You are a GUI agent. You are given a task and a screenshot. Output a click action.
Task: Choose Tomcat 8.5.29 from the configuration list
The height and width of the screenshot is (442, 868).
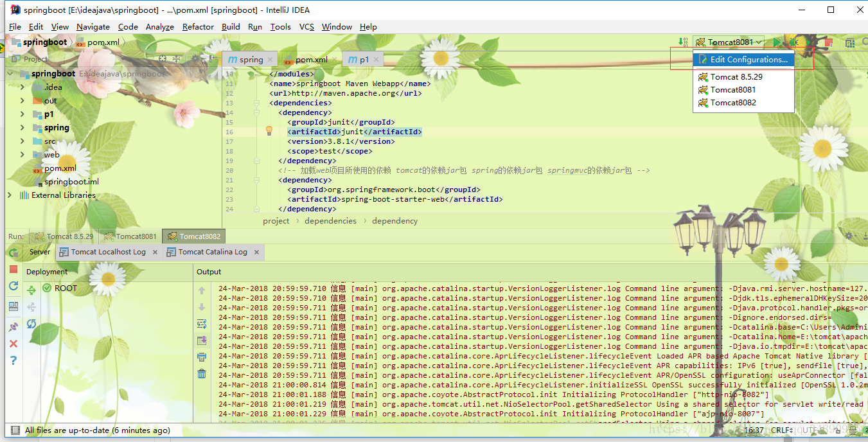736,76
